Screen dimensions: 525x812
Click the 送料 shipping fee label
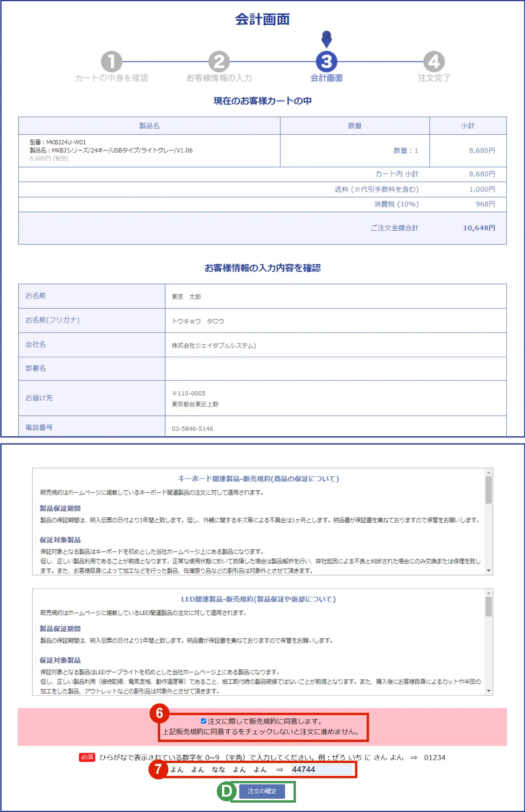click(377, 189)
